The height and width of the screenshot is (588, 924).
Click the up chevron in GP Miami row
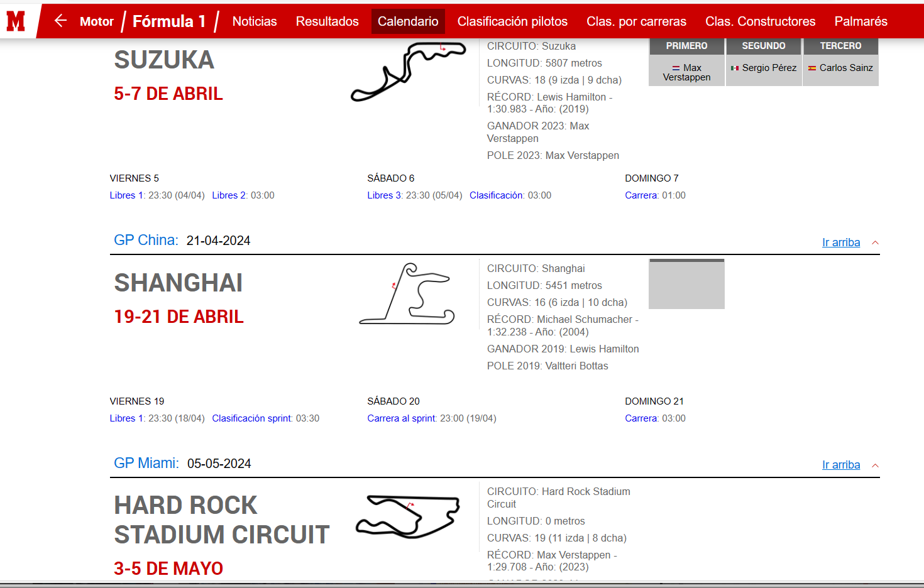tap(875, 465)
